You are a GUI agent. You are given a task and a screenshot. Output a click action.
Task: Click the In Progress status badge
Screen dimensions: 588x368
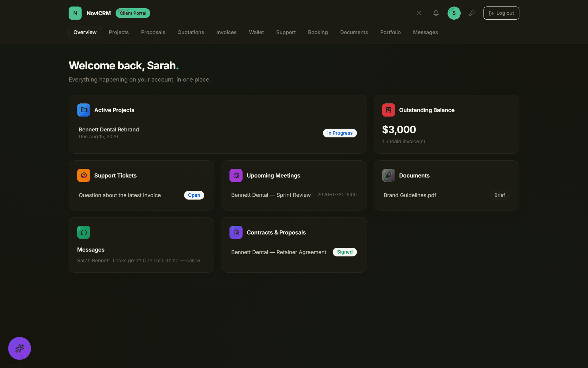[340, 133]
